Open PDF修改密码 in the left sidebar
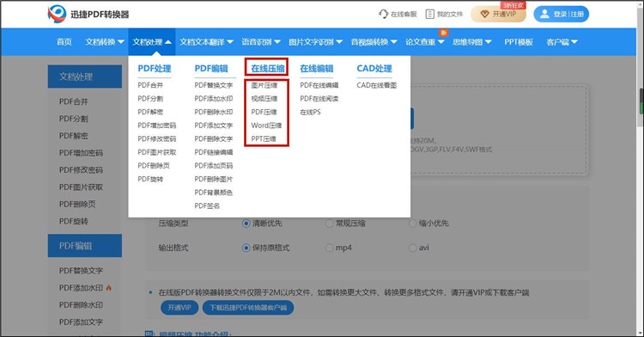 [81, 169]
